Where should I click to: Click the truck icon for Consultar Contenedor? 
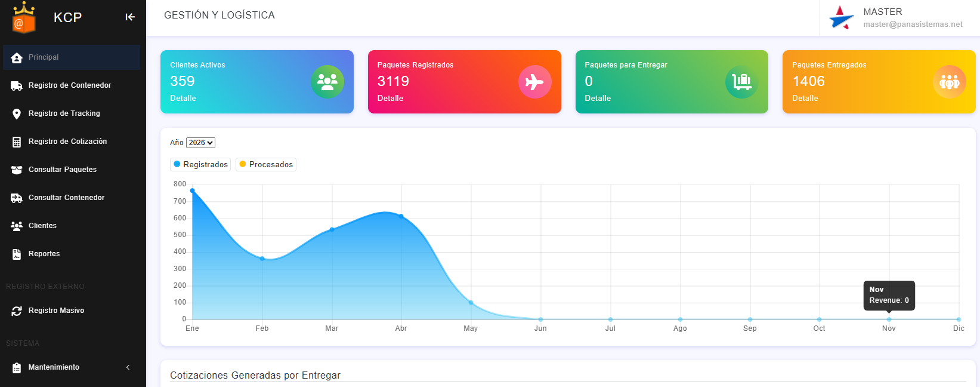[17, 198]
